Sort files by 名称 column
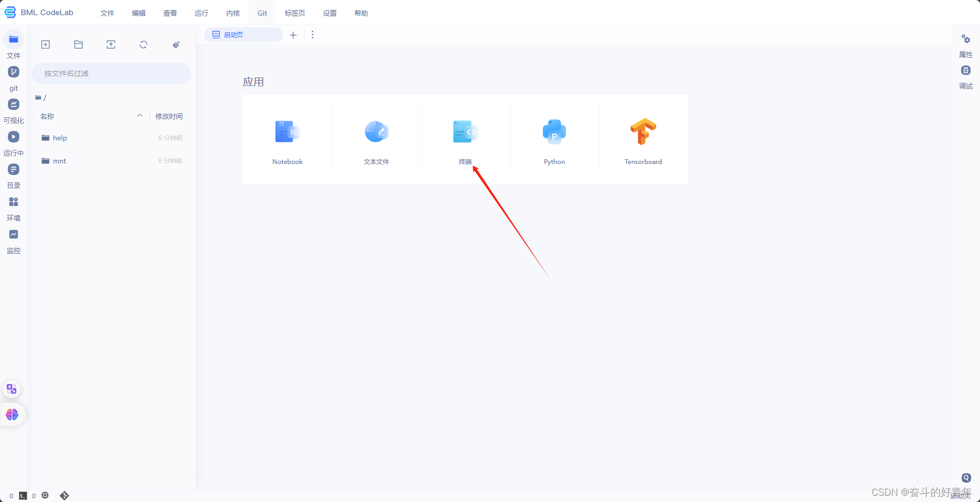The image size is (980, 502). (x=92, y=116)
